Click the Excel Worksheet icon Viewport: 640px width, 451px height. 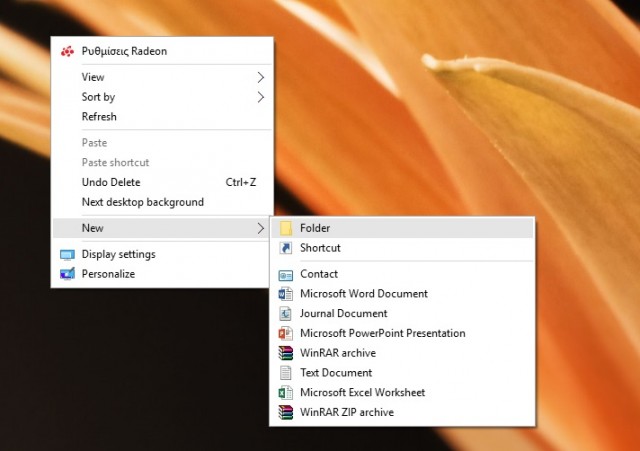click(285, 393)
